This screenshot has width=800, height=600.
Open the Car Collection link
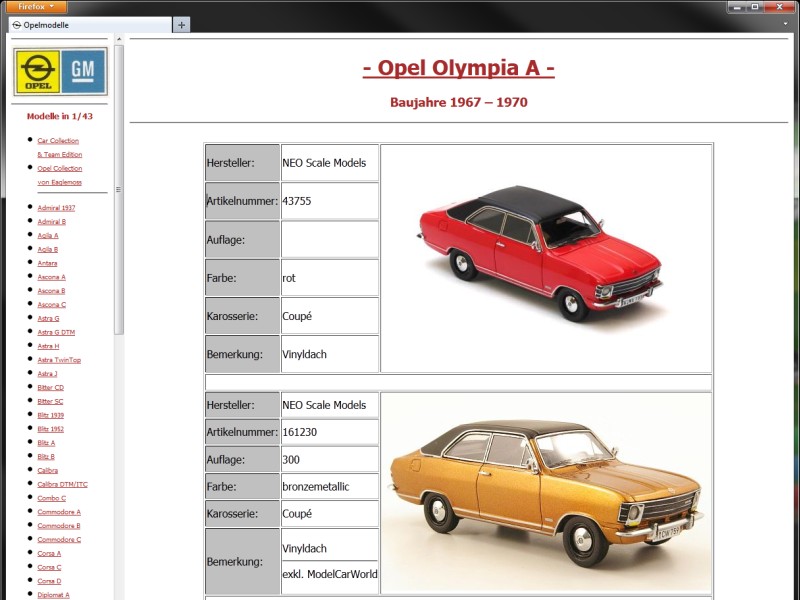(58, 141)
